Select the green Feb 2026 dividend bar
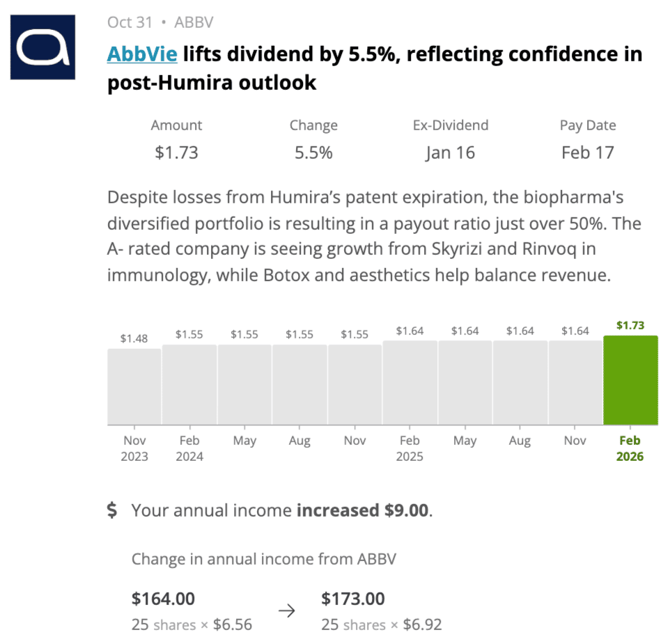670x644 pixels. pos(630,380)
